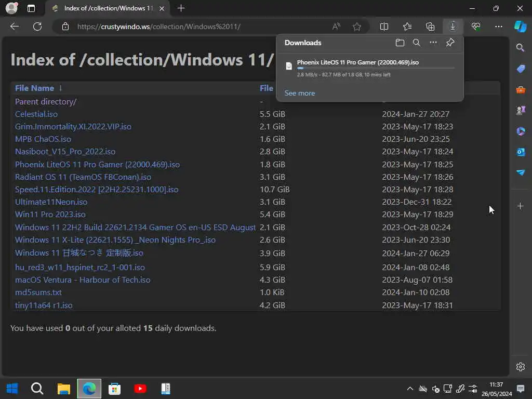Image resolution: width=532 pixels, height=399 pixels.
Task: Open md5sums.txt file
Action: (38, 292)
